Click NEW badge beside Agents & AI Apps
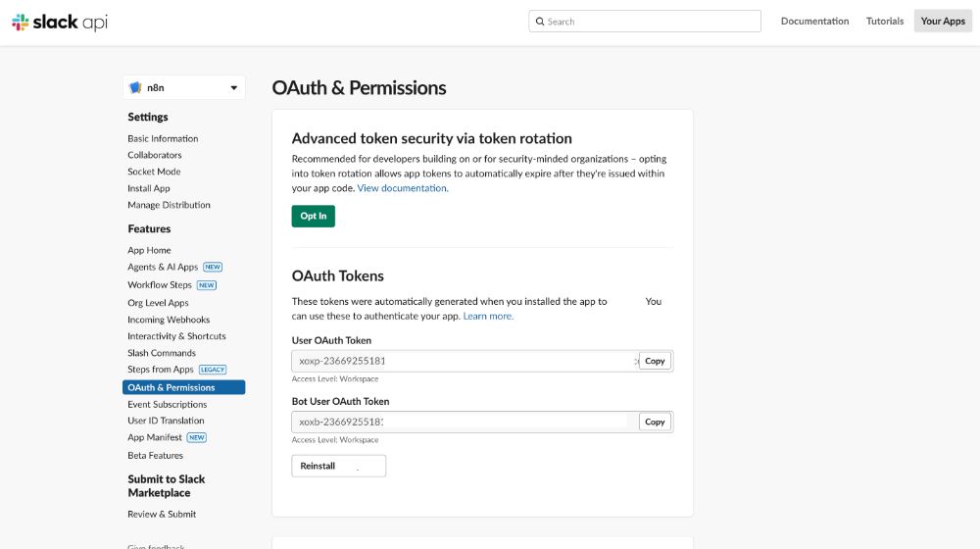 tap(213, 267)
